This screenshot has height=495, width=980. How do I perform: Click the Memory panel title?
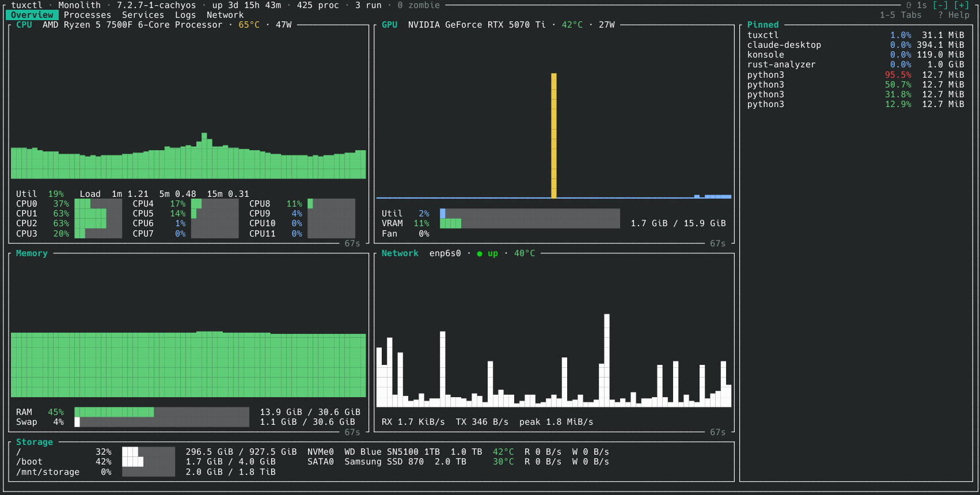coord(32,253)
